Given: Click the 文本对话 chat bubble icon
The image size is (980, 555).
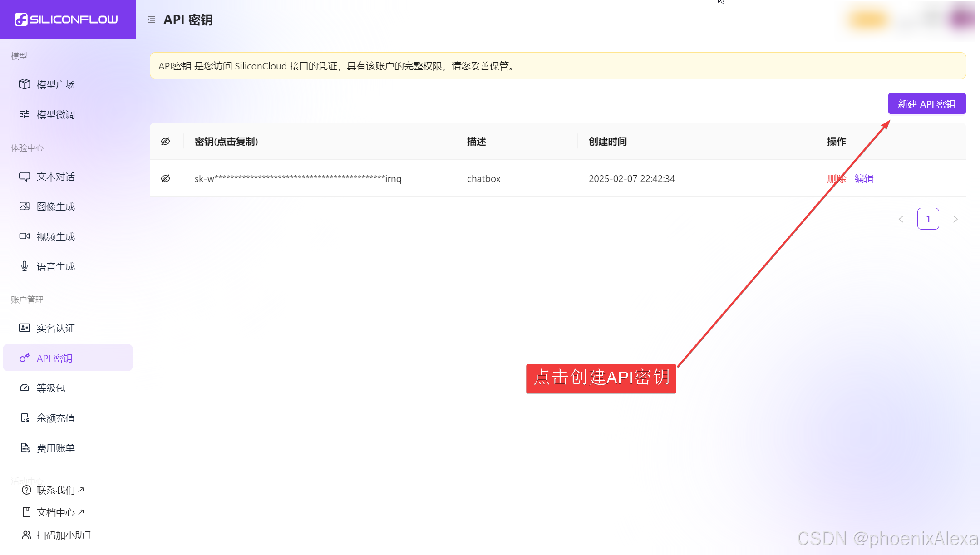Looking at the screenshot, I should coord(25,177).
